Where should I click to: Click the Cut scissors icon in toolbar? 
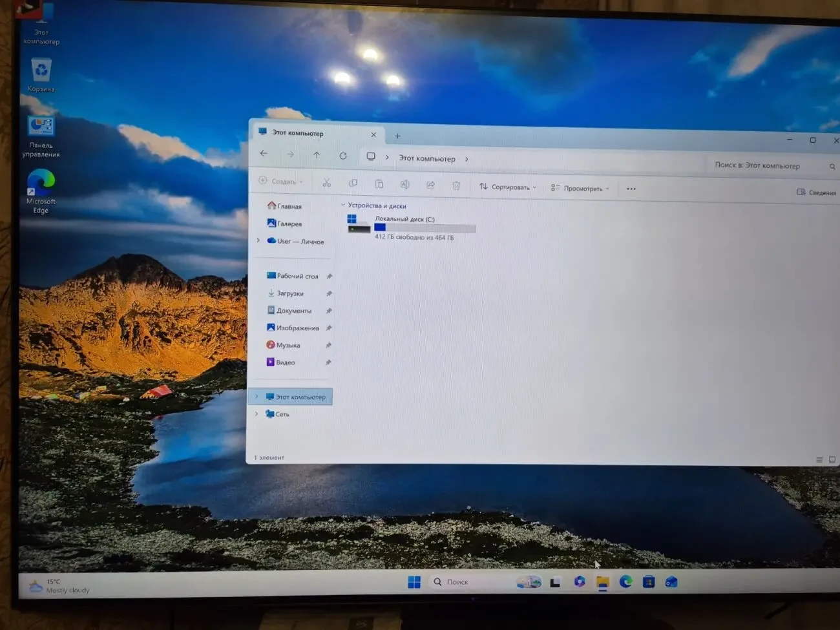[x=326, y=183]
